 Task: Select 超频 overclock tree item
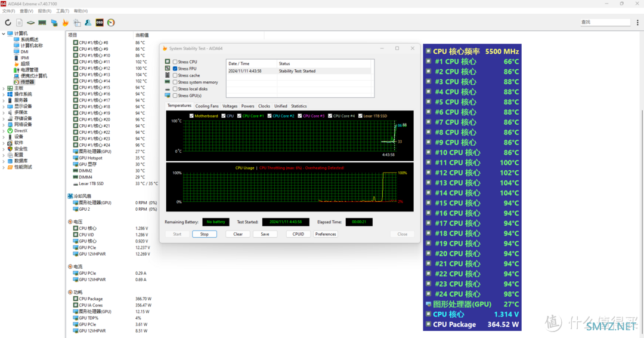22,64
